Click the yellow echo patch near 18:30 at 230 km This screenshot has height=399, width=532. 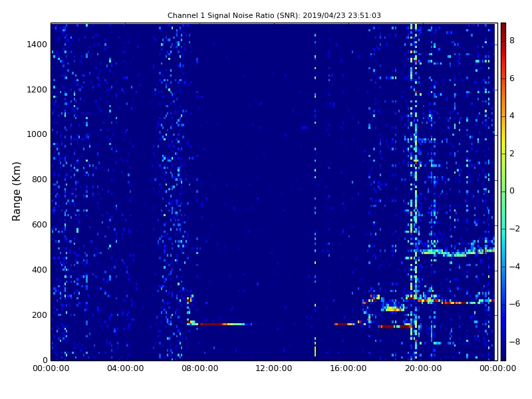[394, 309]
